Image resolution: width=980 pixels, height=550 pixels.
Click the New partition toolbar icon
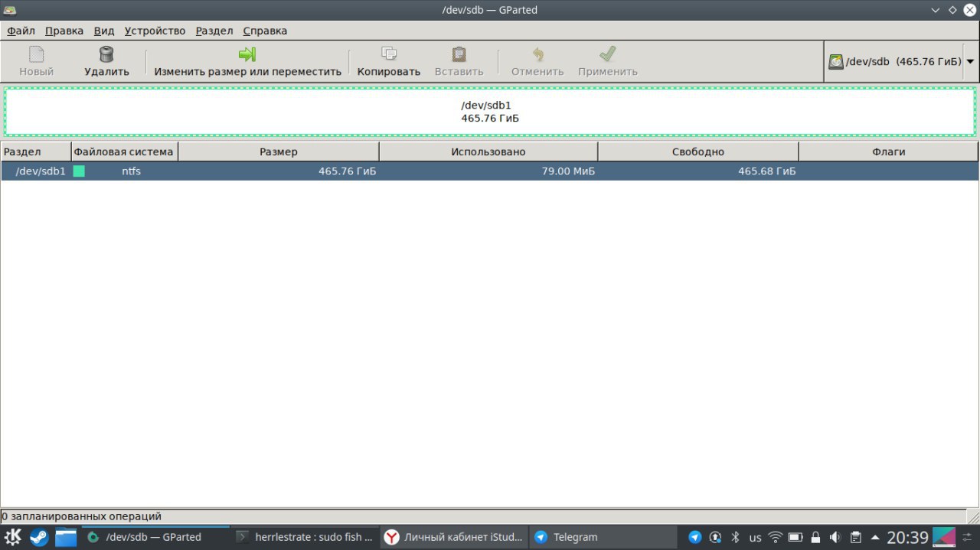coord(37,54)
